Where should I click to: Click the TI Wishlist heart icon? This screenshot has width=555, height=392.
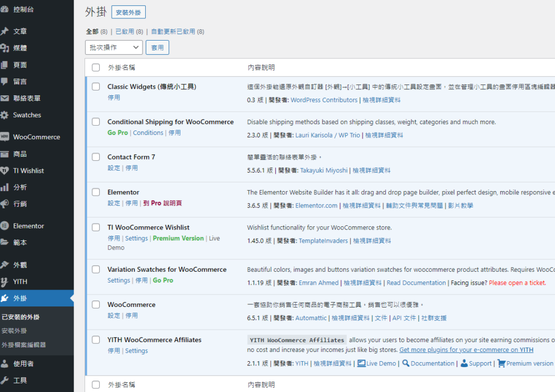(4, 171)
